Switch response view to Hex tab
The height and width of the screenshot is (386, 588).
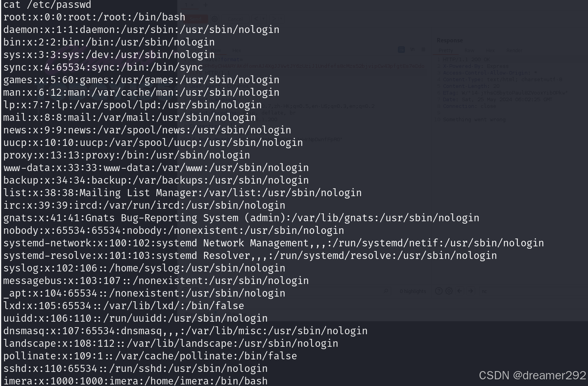point(490,51)
